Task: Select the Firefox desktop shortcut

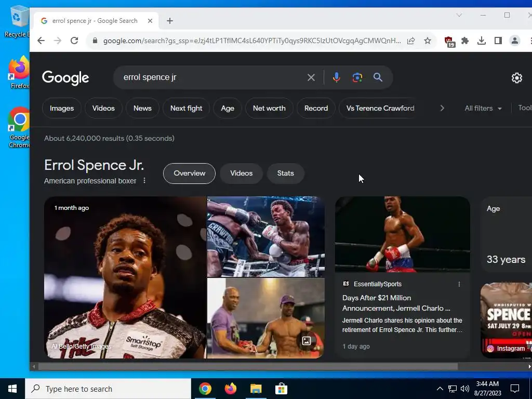Action: pyautogui.click(x=19, y=73)
